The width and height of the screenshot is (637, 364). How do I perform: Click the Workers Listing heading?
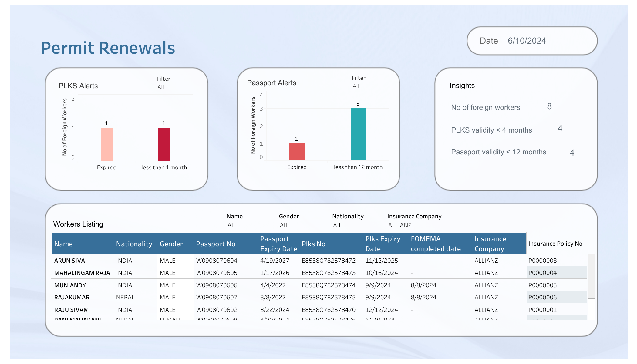click(x=78, y=224)
